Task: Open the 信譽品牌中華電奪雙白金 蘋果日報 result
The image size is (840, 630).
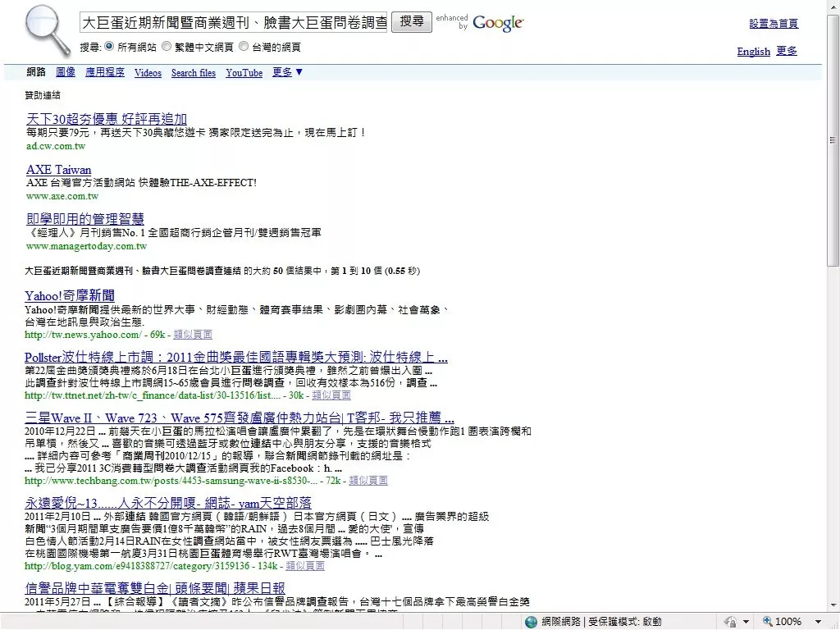Action: coord(155,588)
